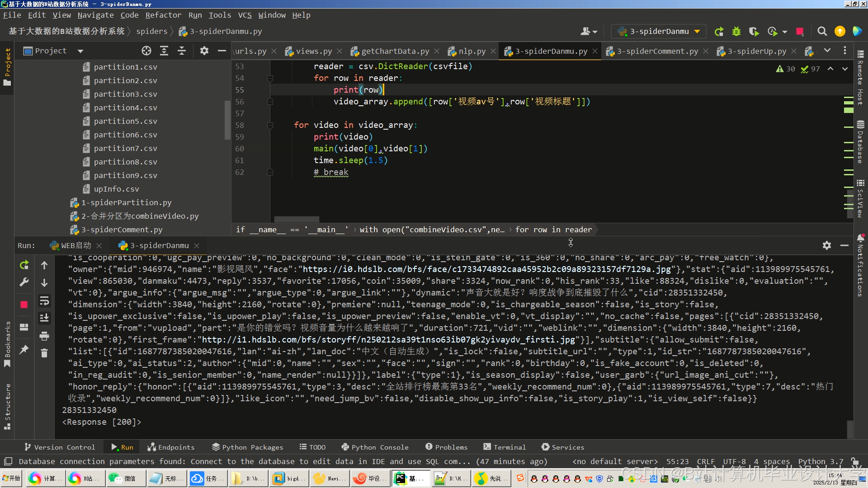Rerun the program in the Run panel

[x=24, y=265]
